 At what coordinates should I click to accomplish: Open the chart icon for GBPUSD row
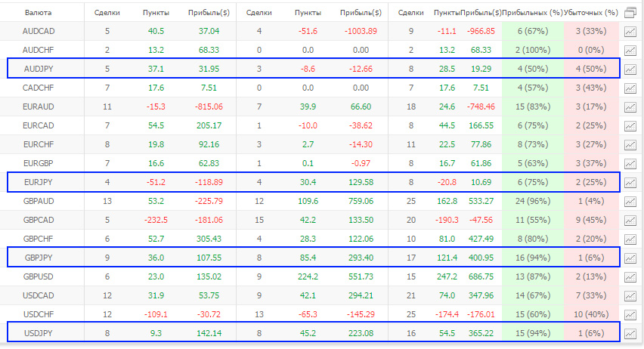(630, 276)
